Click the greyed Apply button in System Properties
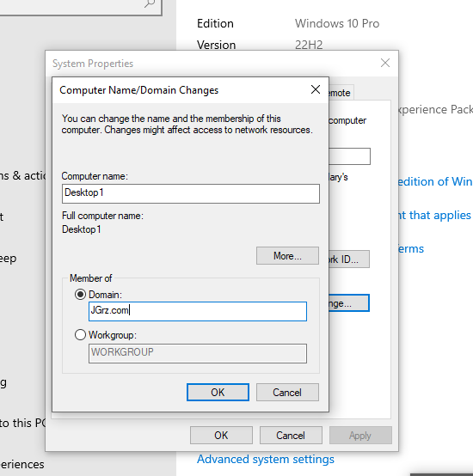The height and width of the screenshot is (476, 473). tap(360, 436)
